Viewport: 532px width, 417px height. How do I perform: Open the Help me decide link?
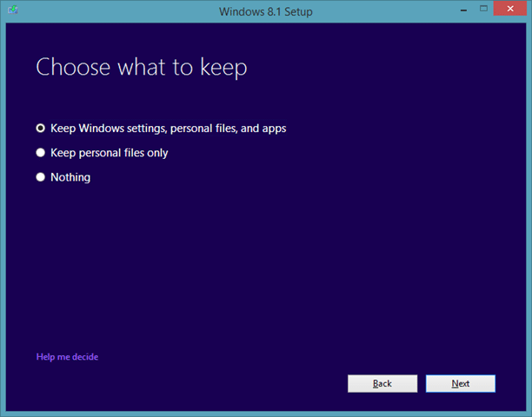pos(67,357)
